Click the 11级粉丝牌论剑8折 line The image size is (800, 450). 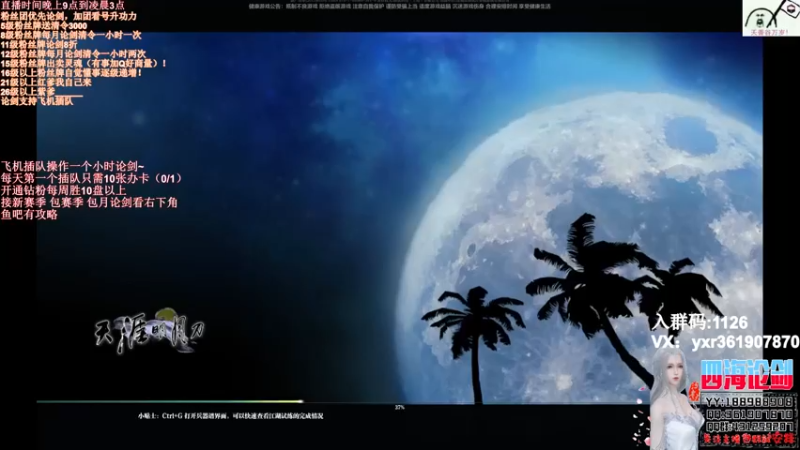tap(39, 44)
